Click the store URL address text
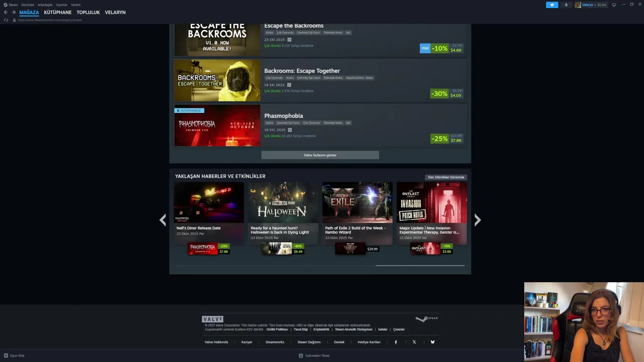This screenshot has width=644, height=362. (x=49, y=20)
